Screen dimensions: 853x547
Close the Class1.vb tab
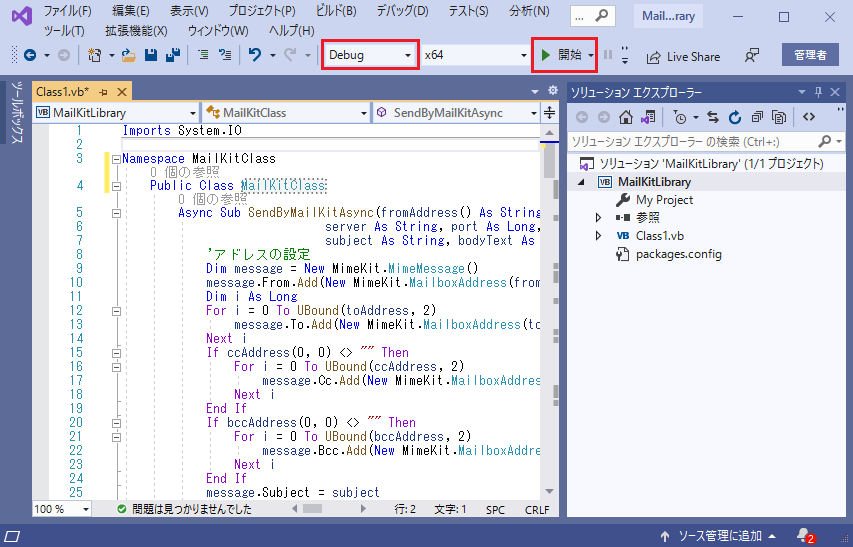[x=122, y=92]
